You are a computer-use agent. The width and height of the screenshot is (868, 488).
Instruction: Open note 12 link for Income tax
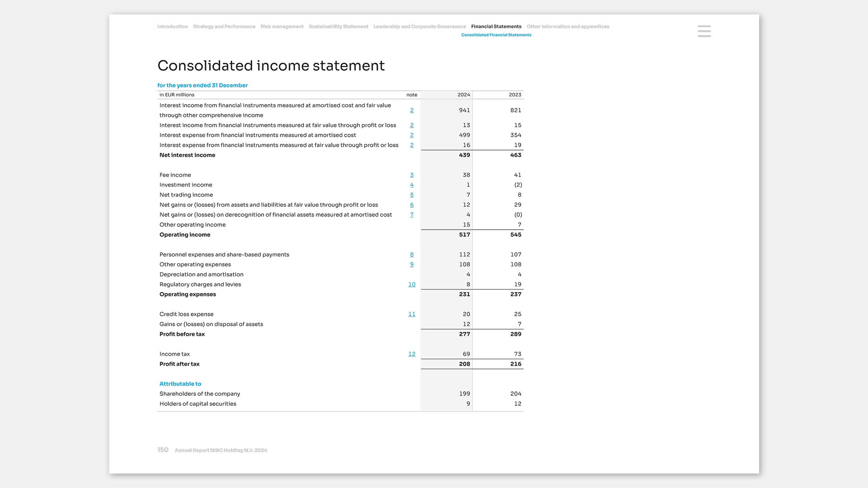pyautogui.click(x=412, y=354)
